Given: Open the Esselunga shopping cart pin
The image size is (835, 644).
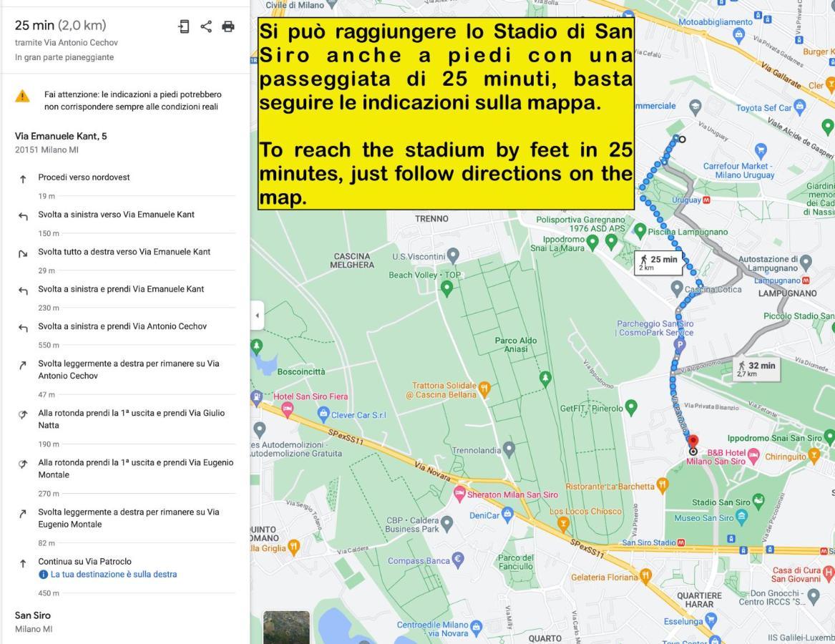Looking at the screenshot, I should point(711,620).
